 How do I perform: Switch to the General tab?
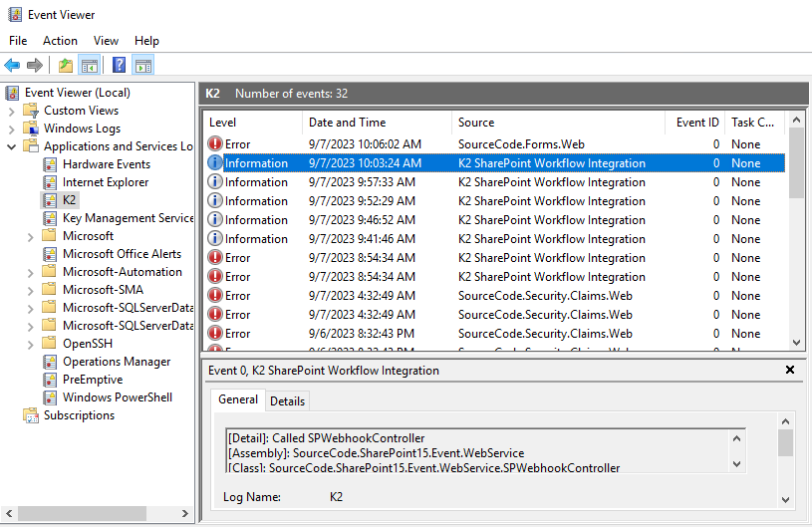click(x=238, y=399)
